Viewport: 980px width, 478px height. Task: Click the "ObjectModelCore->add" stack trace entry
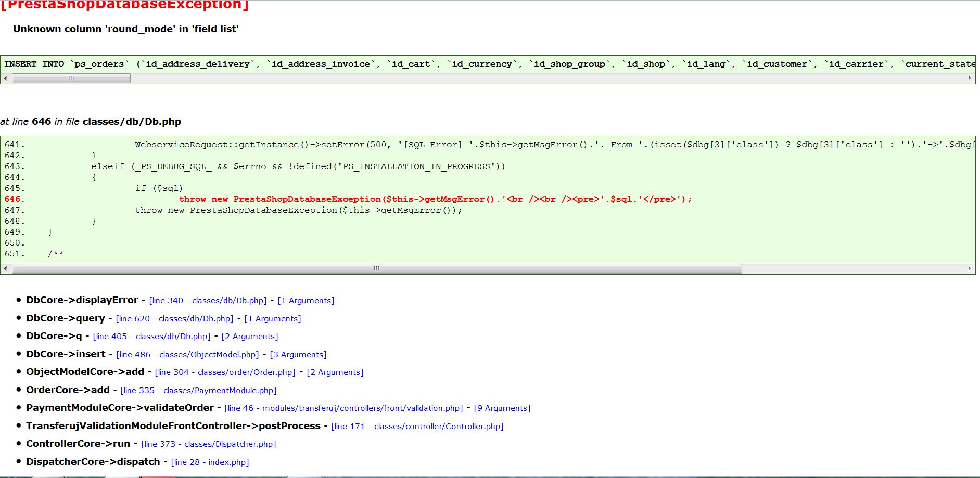coord(85,372)
